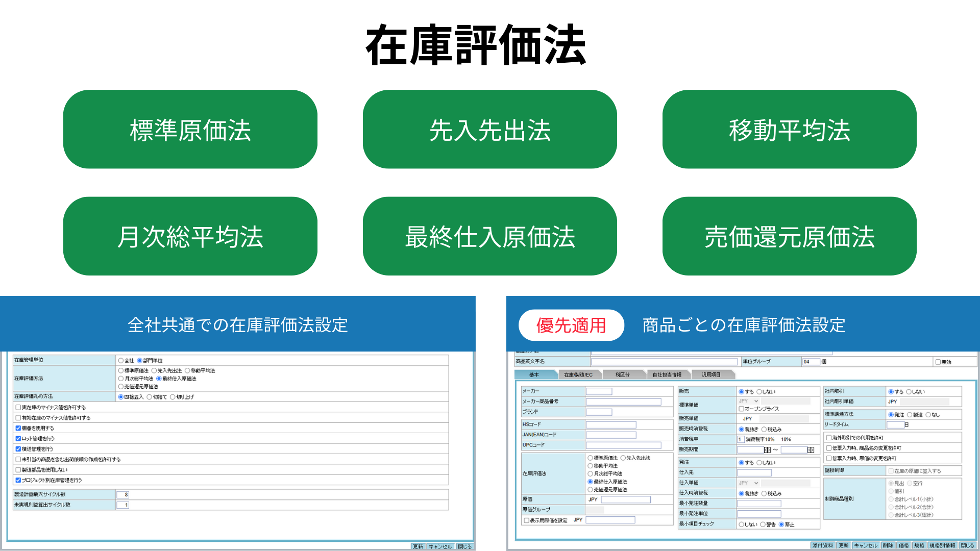
Task: Open the 販売期間 start date calendar picker
Action: pyautogui.click(x=767, y=450)
